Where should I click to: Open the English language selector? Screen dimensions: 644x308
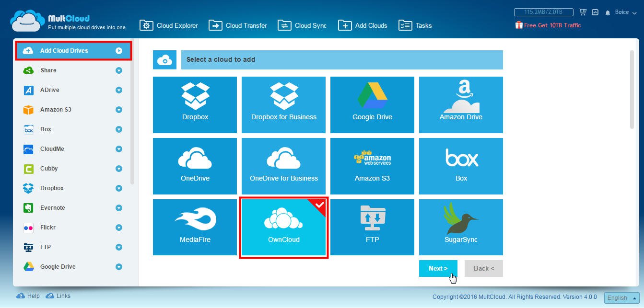point(621,297)
